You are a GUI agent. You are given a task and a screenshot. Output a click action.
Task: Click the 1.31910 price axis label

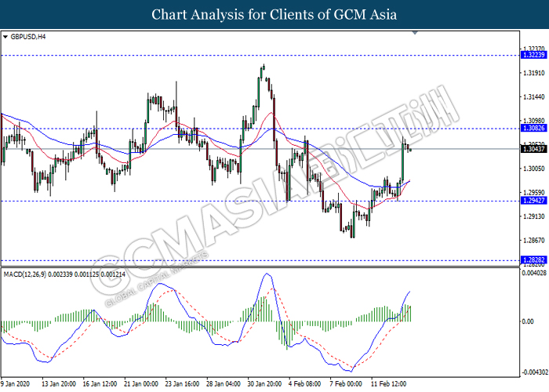[x=533, y=73]
